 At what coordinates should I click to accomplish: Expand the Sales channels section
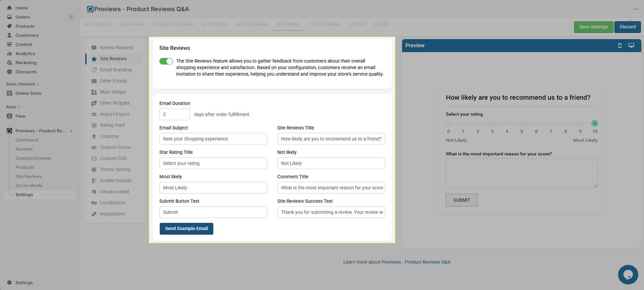click(23, 84)
